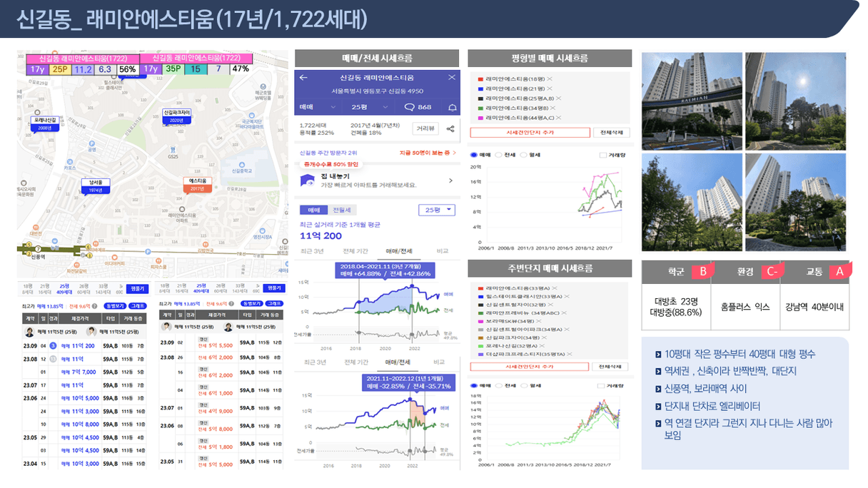Select 월세 radio in 주변단지 chart
This screenshot has height=488, width=868.
tap(525, 385)
